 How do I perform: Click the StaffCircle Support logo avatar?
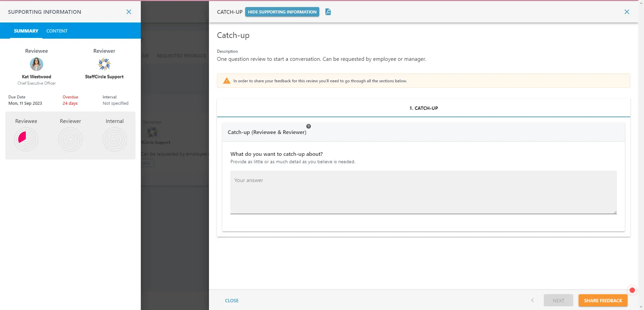pyautogui.click(x=104, y=64)
